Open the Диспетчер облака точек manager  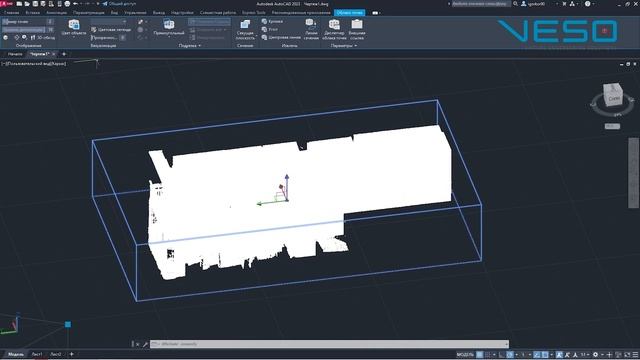[334, 29]
